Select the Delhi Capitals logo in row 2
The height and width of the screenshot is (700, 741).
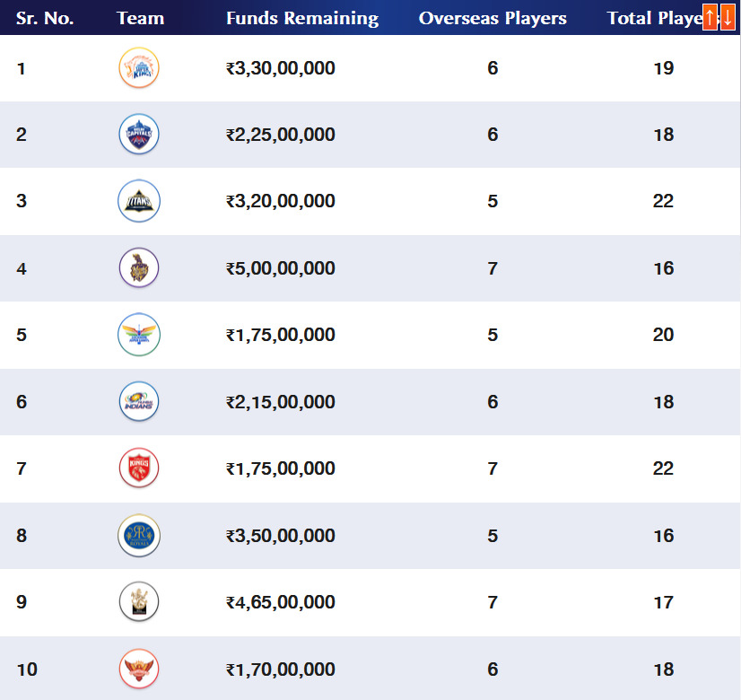coord(139,134)
